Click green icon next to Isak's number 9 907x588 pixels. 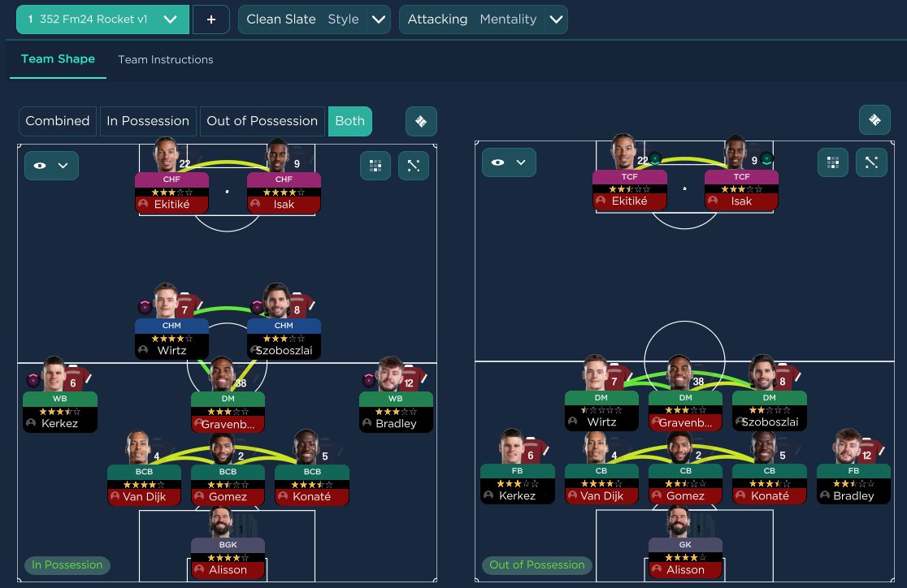[766, 158]
